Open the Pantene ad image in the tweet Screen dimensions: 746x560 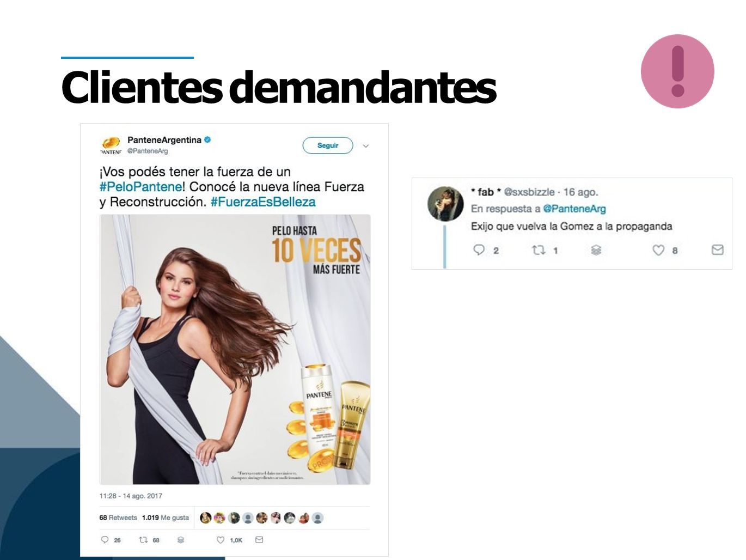235,349
